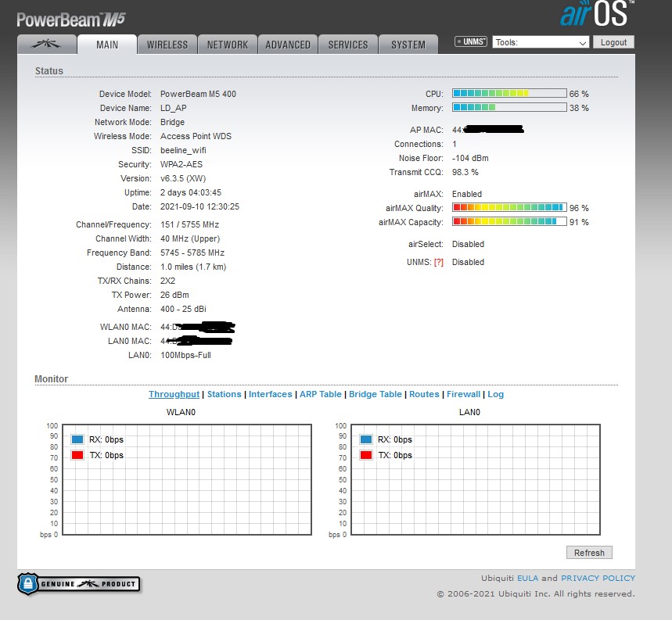Click the WLAN0 red TX legend swatch

(x=77, y=455)
